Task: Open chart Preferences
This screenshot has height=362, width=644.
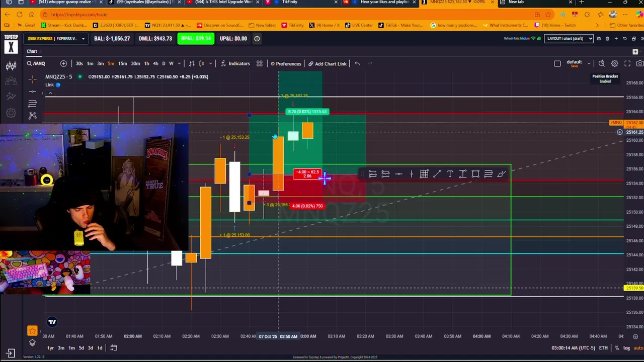Action: pyautogui.click(x=286, y=63)
